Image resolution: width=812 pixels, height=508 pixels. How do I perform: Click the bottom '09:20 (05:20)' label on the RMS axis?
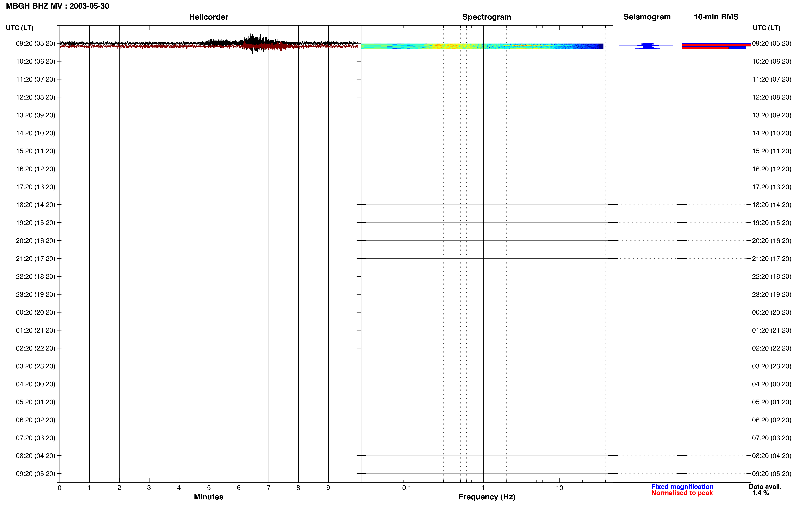click(771, 474)
